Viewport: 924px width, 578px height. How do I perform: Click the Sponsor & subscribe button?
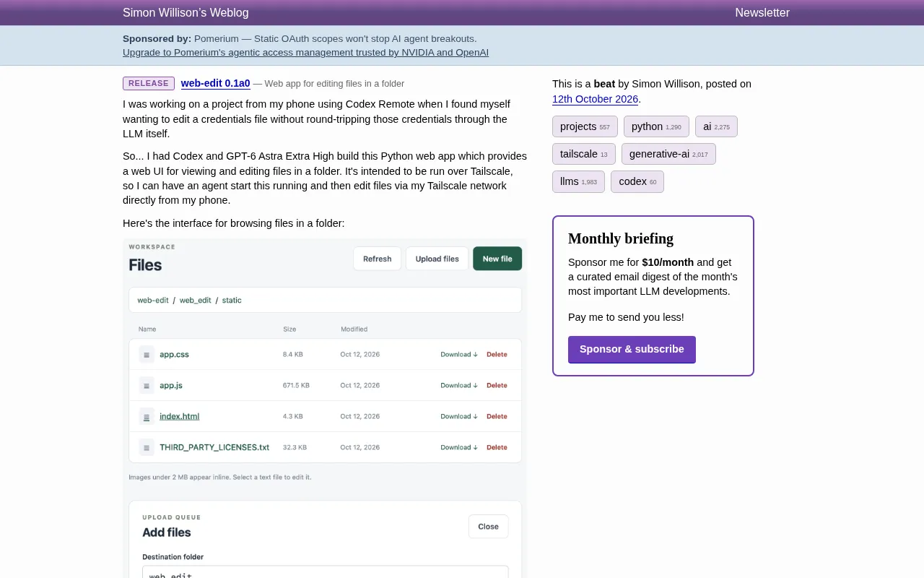tap(632, 350)
